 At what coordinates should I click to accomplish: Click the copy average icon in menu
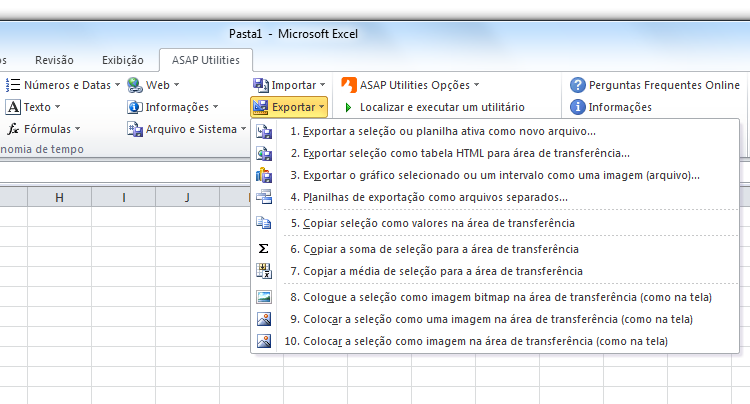click(x=264, y=271)
